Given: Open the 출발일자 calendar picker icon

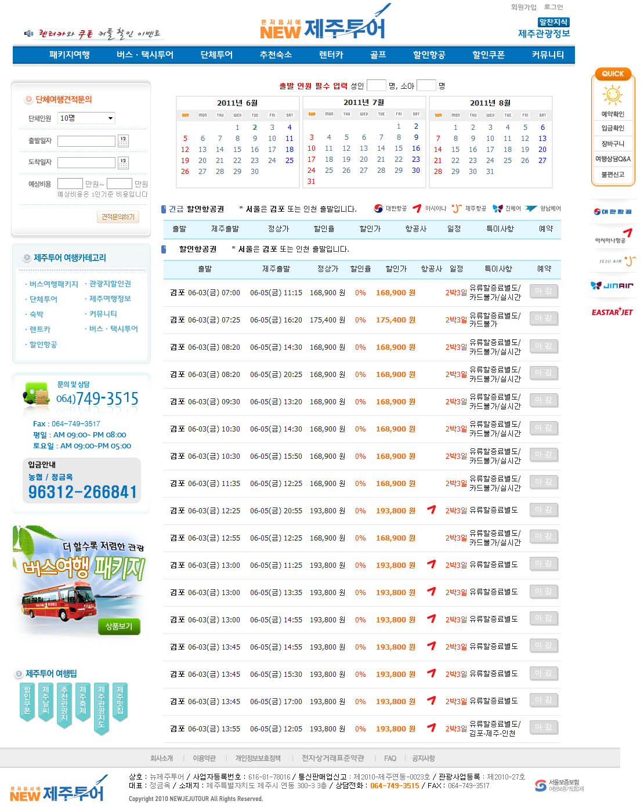Looking at the screenshot, I should pyautogui.click(x=123, y=140).
